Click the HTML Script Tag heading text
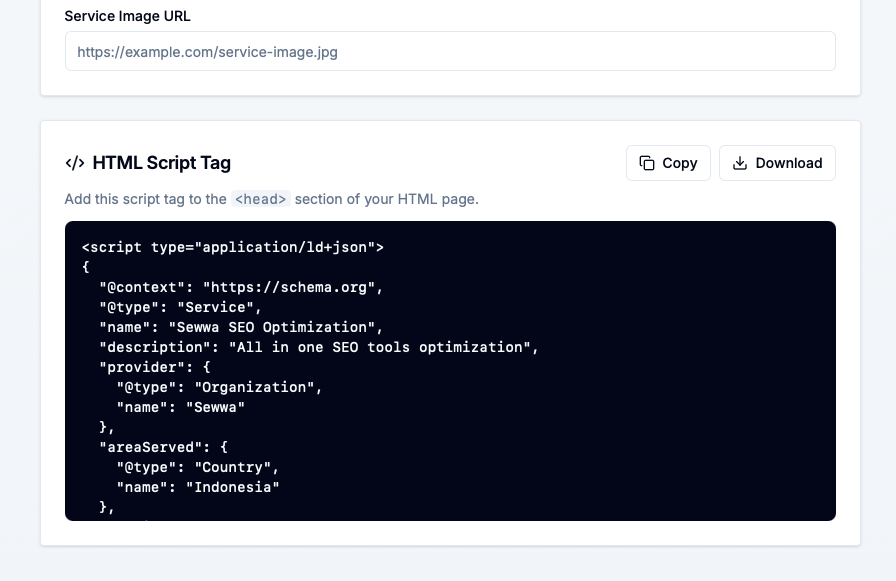Screen dimensions: 896x581 click(162, 163)
